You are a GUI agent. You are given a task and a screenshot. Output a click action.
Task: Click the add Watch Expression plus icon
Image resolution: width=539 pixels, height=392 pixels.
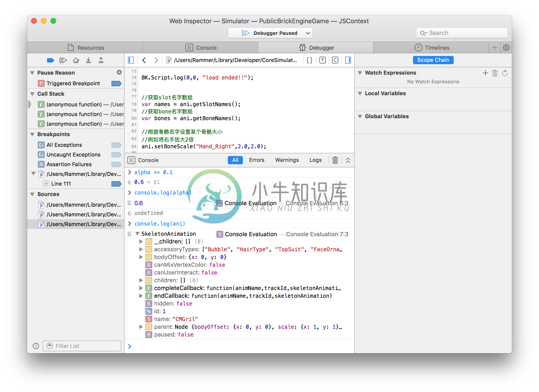coord(485,73)
